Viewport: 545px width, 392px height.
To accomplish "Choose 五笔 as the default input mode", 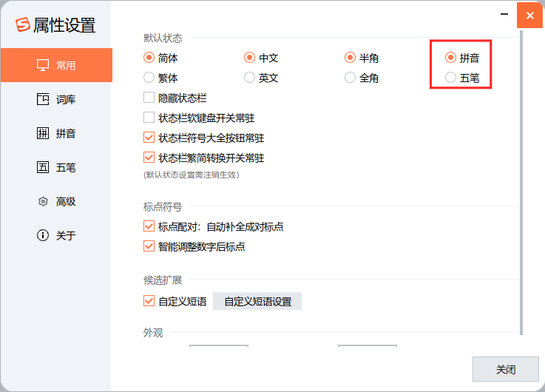I will click(x=450, y=78).
